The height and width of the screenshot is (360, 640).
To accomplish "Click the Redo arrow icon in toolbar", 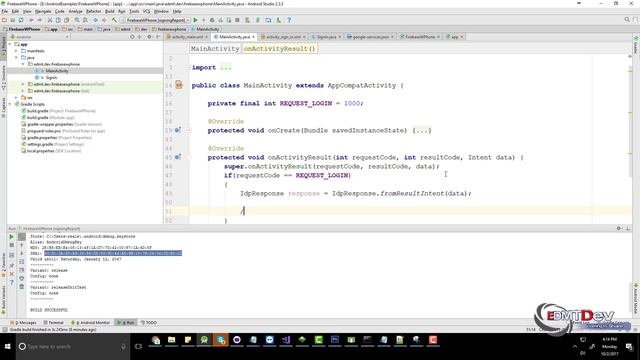I will click(40, 20).
